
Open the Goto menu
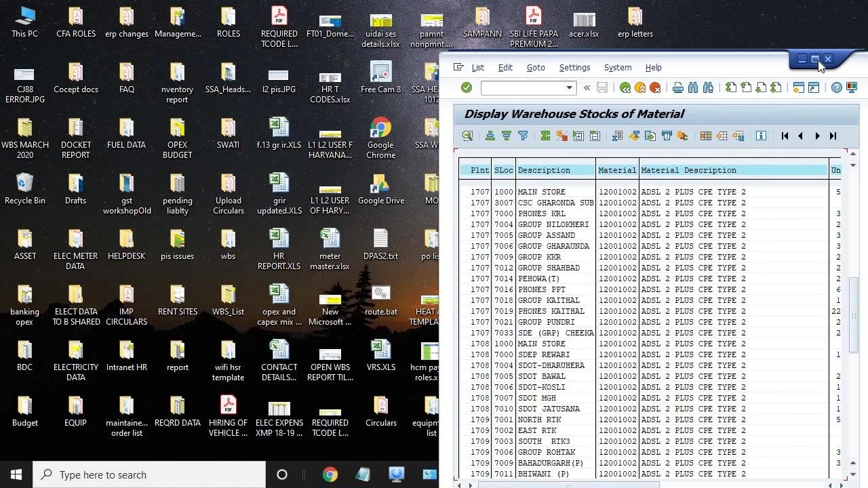(536, 68)
